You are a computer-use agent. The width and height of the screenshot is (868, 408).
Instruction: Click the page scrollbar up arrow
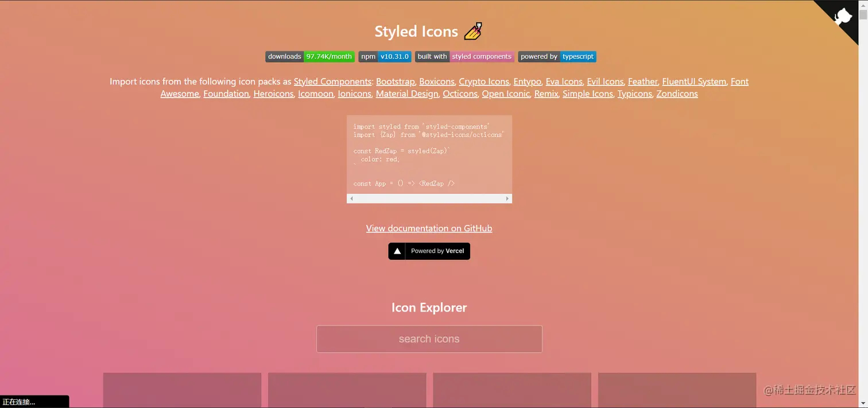pos(863,5)
